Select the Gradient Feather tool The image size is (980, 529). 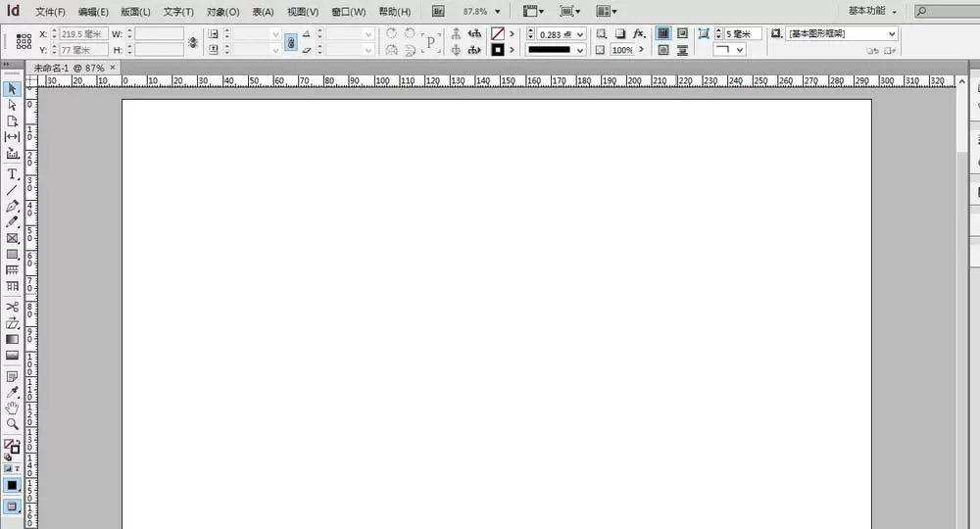12,355
